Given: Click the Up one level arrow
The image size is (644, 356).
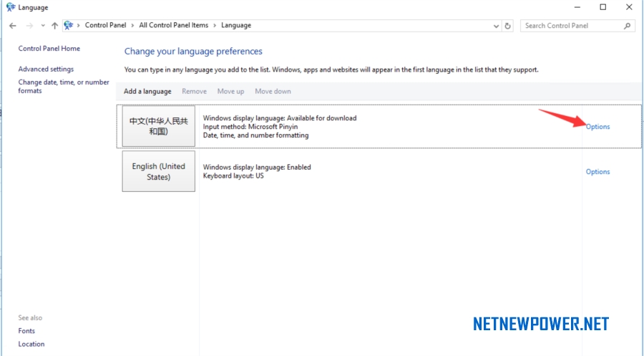Looking at the screenshot, I should [x=54, y=26].
